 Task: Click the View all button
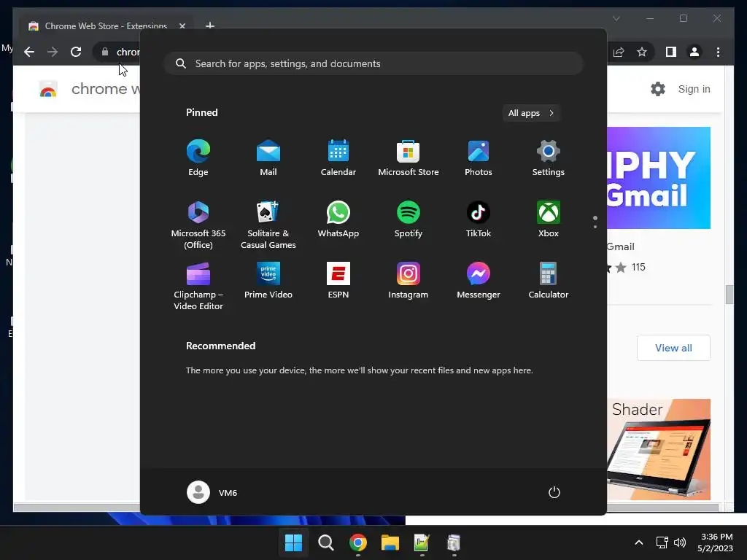(x=673, y=348)
